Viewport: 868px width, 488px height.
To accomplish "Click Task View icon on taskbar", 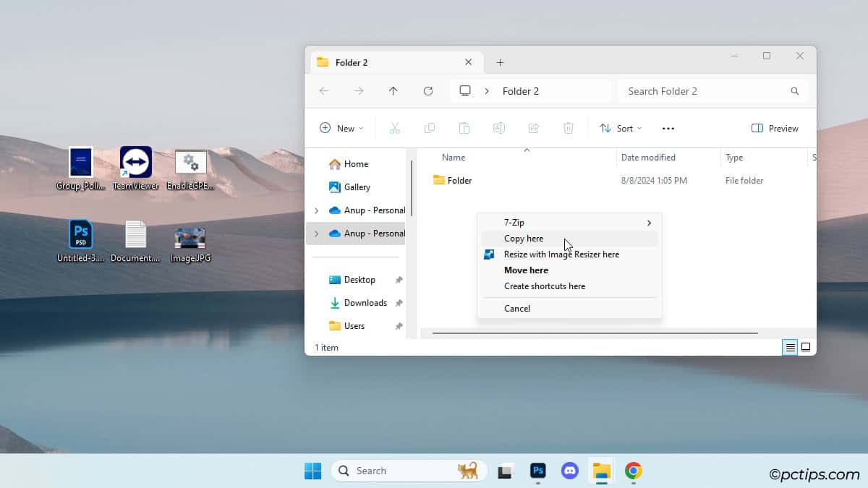I will [x=506, y=471].
